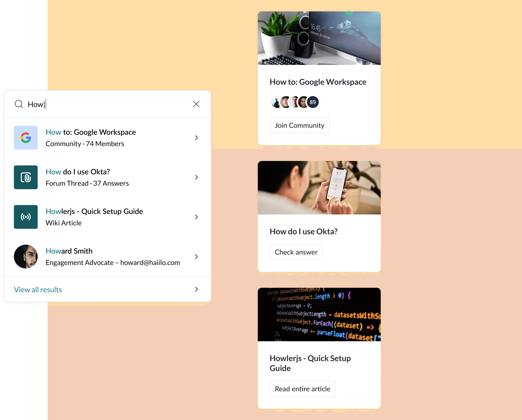
Task: Click the Howard Smith profile avatar icon
Action: [26, 256]
